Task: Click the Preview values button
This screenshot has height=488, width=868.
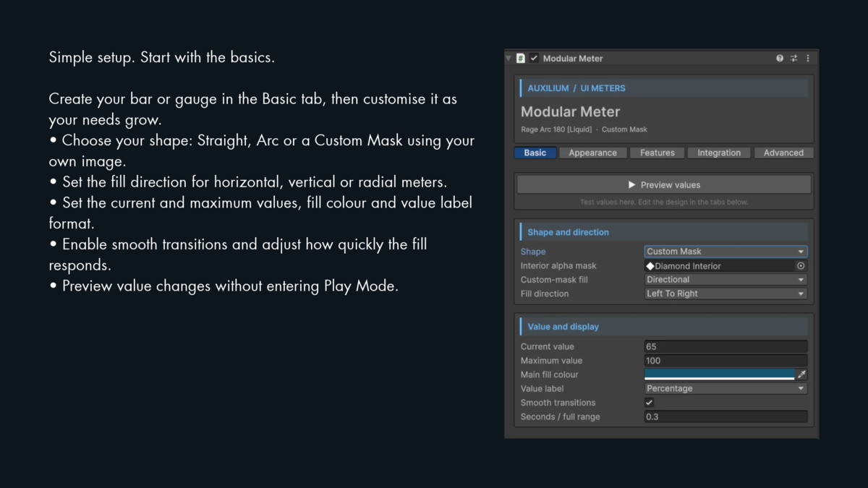Action: pos(664,185)
